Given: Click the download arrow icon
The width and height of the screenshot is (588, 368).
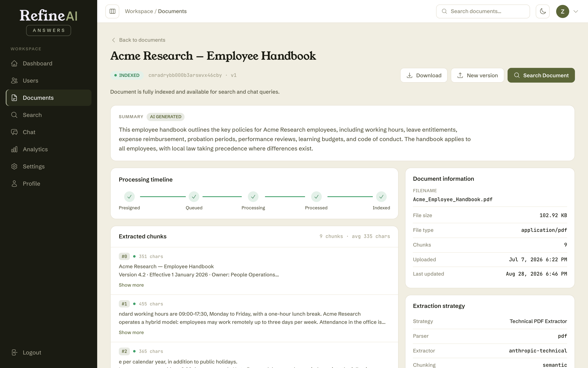Looking at the screenshot, I should coord(410,75).
